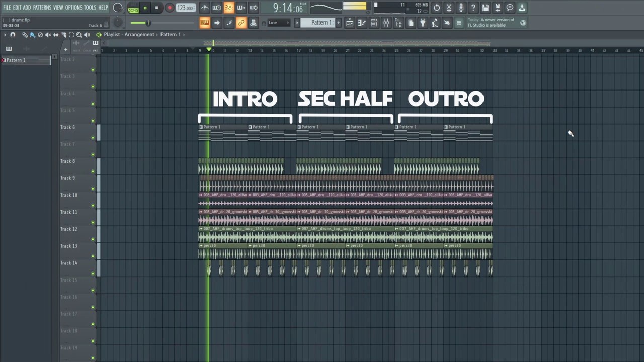Image resolution: width=644 pixels, height=362 pixels.
Task: Expand pattern options arrow before Pattern selector
Action: click(297, 23)
